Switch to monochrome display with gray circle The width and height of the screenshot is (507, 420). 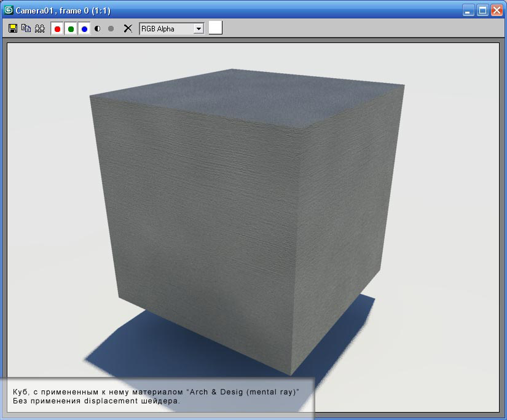pos(111,29)
